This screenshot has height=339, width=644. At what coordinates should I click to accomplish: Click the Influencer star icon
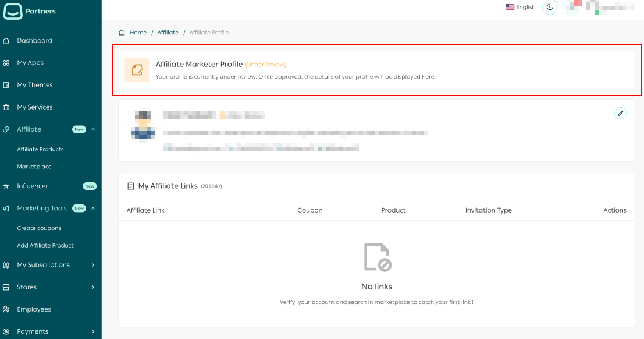(x=6, y=186)
